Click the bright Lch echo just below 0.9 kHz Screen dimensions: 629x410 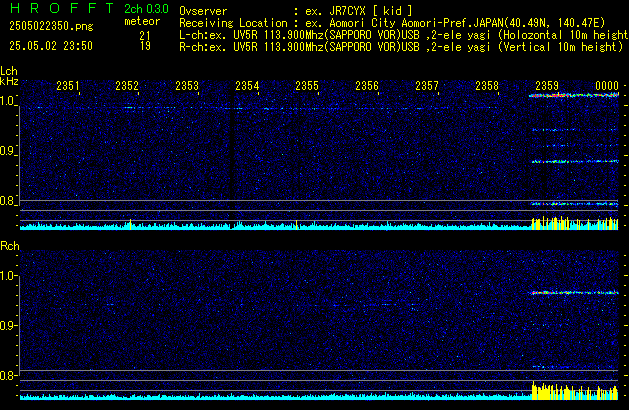tap(575, 162)
